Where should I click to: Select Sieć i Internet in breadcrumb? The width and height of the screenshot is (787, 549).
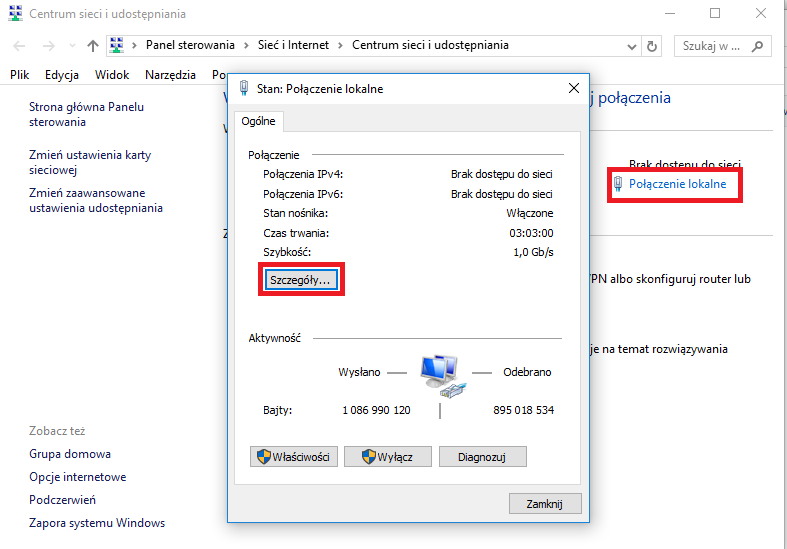[293, 45]
